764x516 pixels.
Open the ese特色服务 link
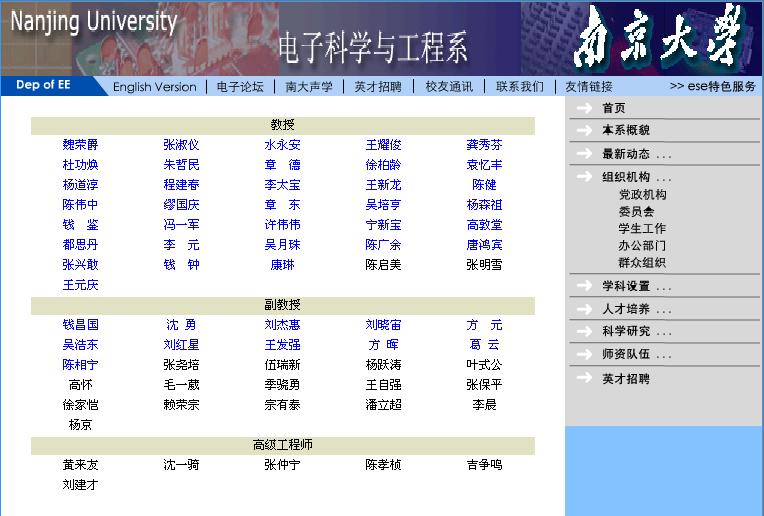tap(713, 87)
